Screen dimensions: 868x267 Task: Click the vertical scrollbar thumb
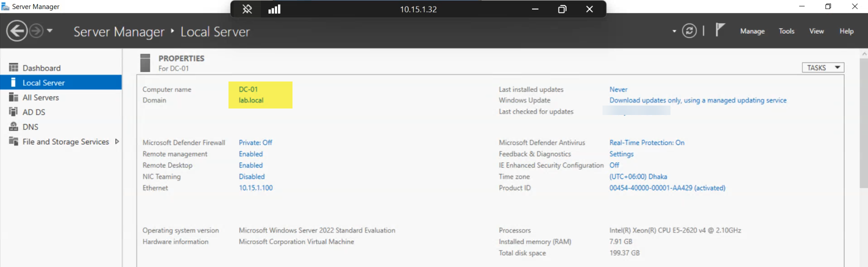(863, 123)
